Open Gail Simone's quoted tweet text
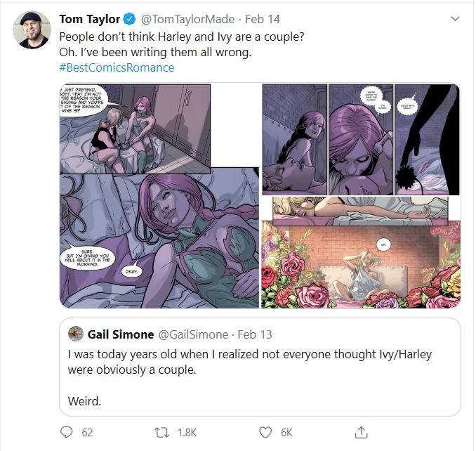The image size is (476, 451). tap(249, 362)
